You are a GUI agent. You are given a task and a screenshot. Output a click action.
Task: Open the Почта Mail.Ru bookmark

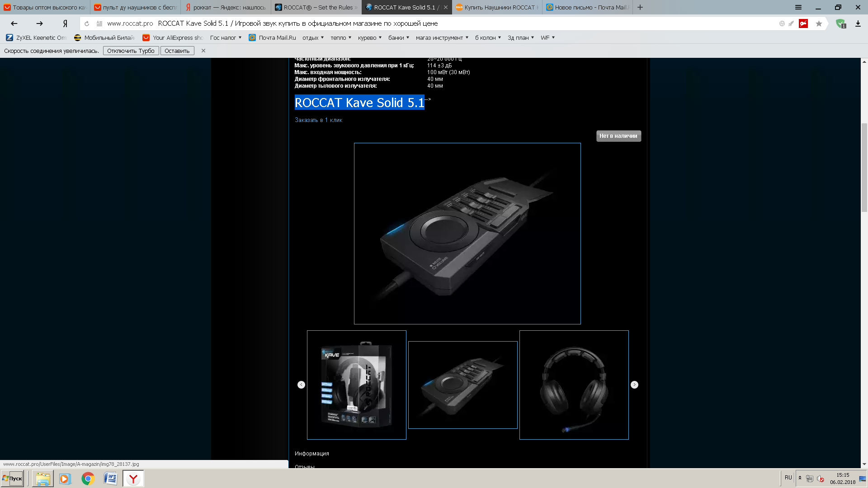point(272,38)
